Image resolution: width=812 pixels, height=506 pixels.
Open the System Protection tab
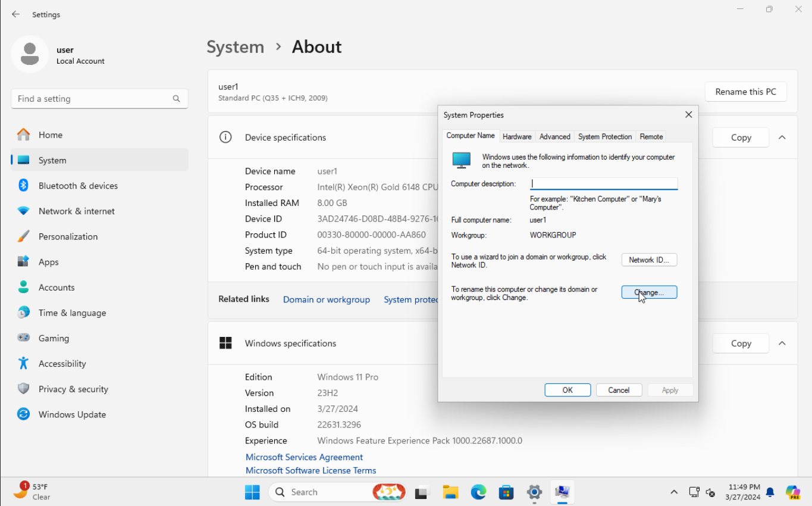click(x=604, y=136)
